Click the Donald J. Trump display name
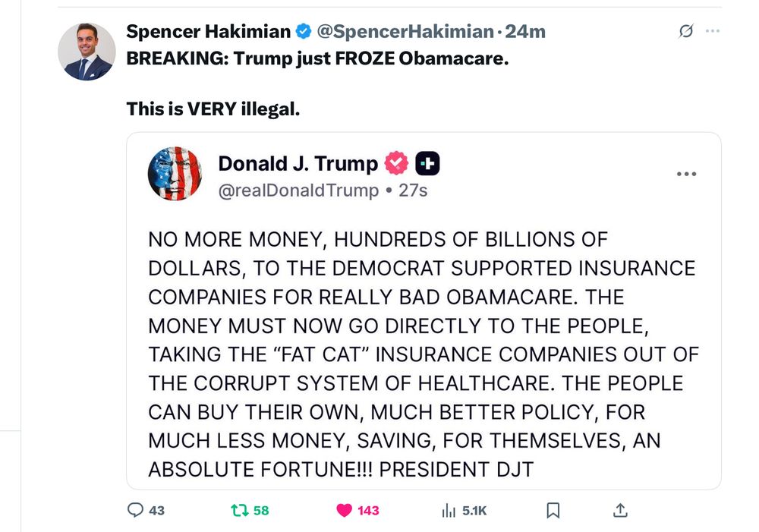The height and width of the screenshot is (532, 759). pyautogui.click(x=298, y=163)
